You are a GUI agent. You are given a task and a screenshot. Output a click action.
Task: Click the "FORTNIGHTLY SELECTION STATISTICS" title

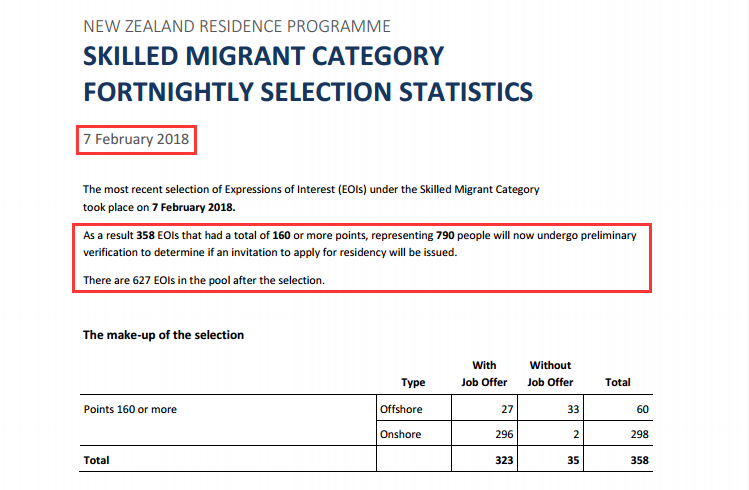click(308, 92)
